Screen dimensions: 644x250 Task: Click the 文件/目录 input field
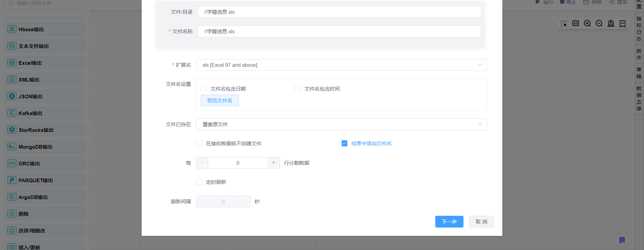(x=339, y=12)
